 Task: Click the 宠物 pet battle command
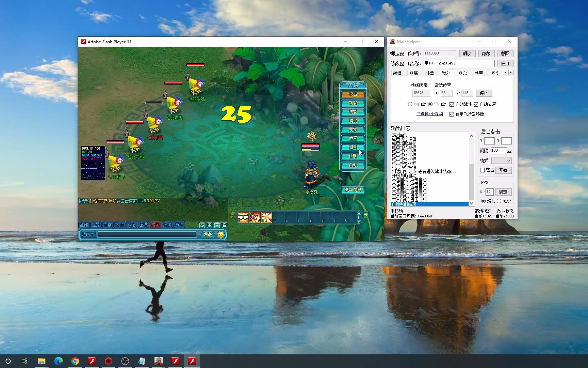353,129
